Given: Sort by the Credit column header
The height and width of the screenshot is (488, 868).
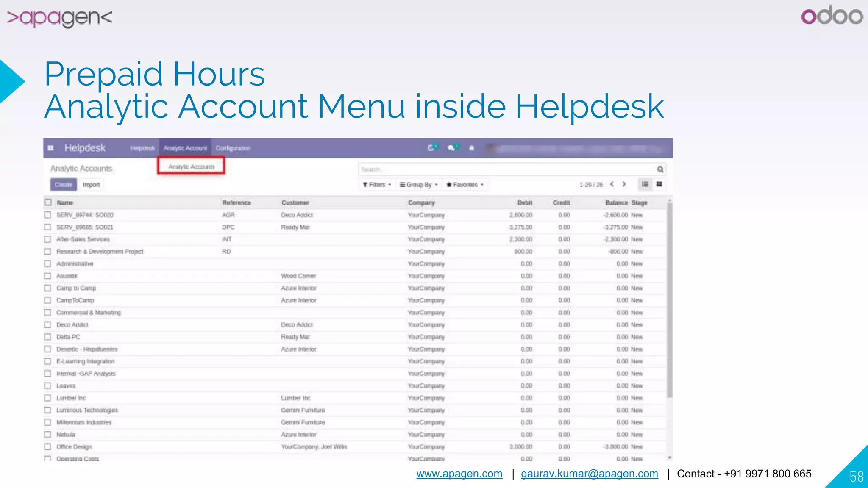Looking at the screenshot, I should (561, 203).
